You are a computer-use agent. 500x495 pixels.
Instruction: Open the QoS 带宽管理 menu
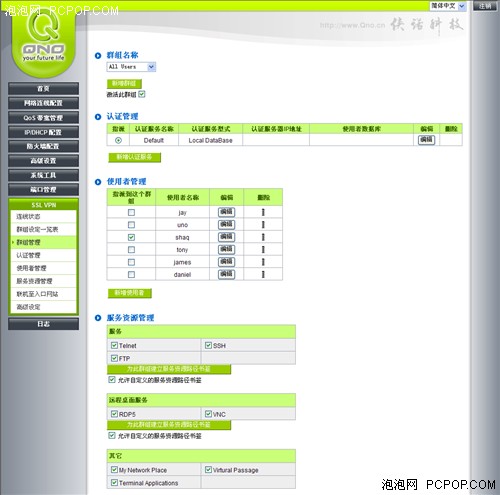[x=44, y=118]
